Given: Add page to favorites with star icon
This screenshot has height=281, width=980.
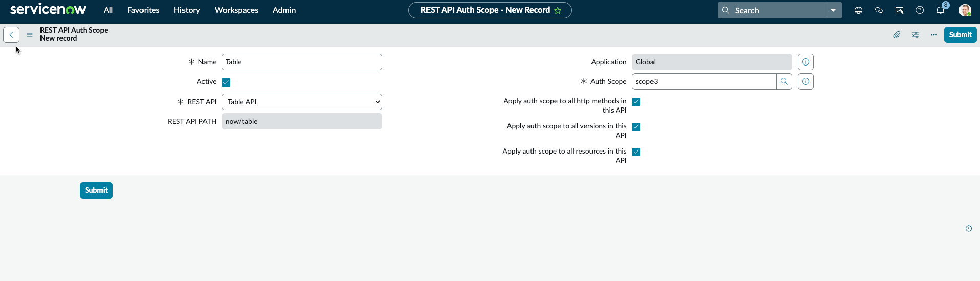Looking at the screenshot, I should [x=558, y=10].
